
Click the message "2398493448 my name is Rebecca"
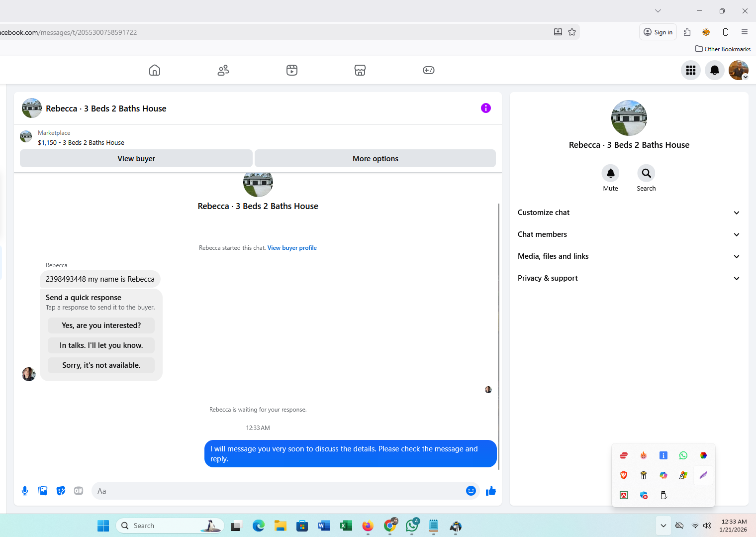[x=100, y=279]
